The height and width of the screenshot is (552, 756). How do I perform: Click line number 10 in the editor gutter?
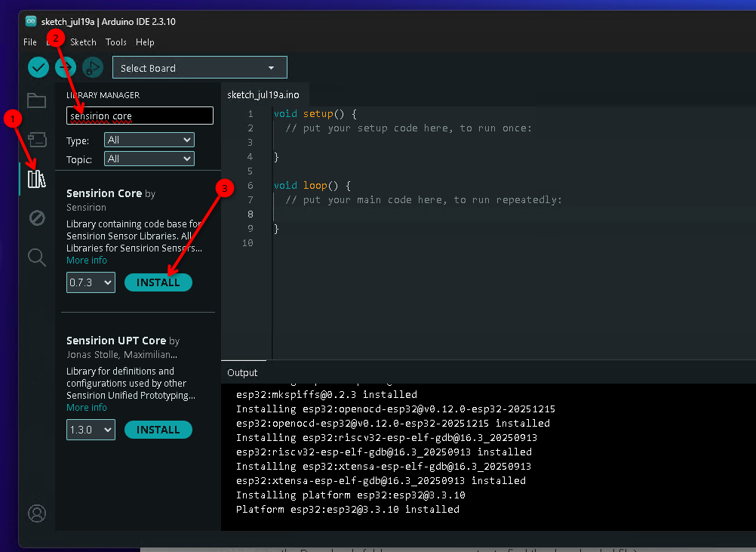point(247,242)
